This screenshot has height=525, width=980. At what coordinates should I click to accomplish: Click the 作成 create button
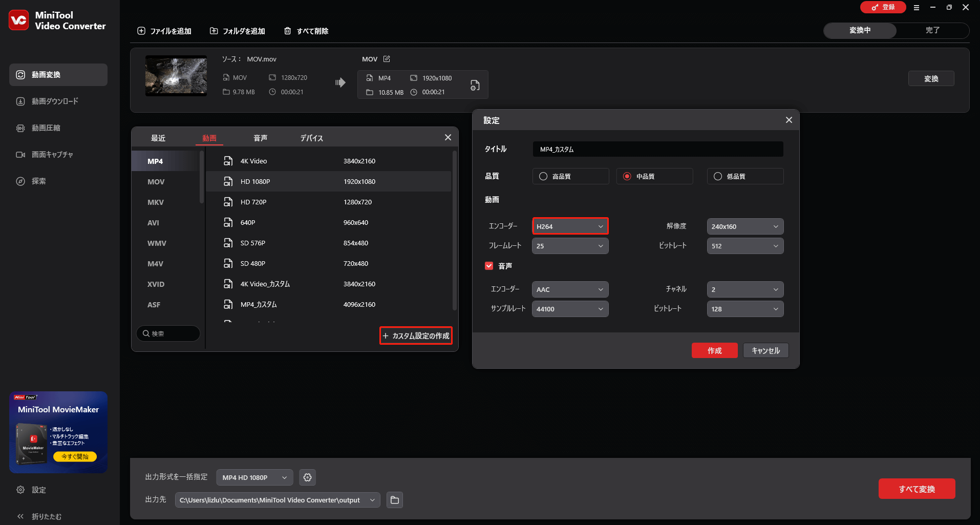tap(715, 350)
